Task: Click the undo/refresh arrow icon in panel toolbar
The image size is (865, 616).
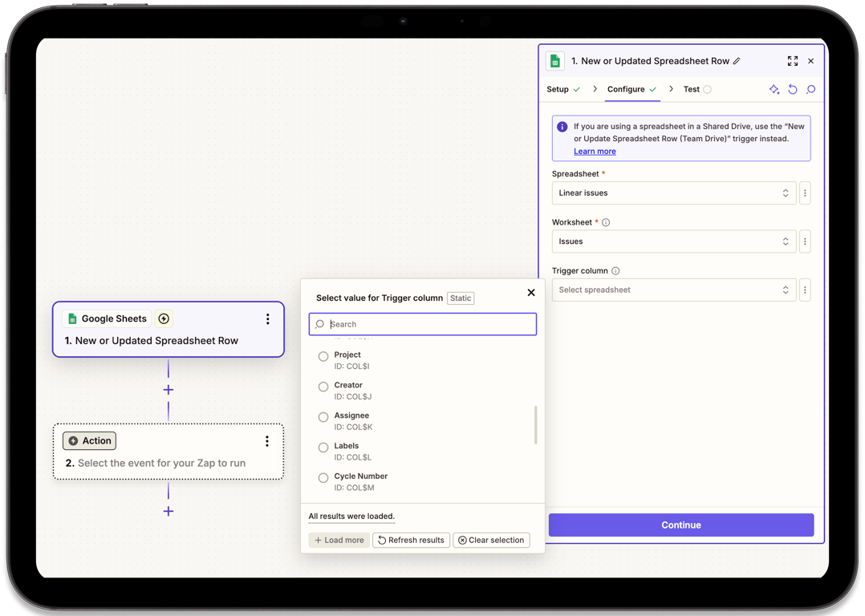Action: tap(793, 89)
